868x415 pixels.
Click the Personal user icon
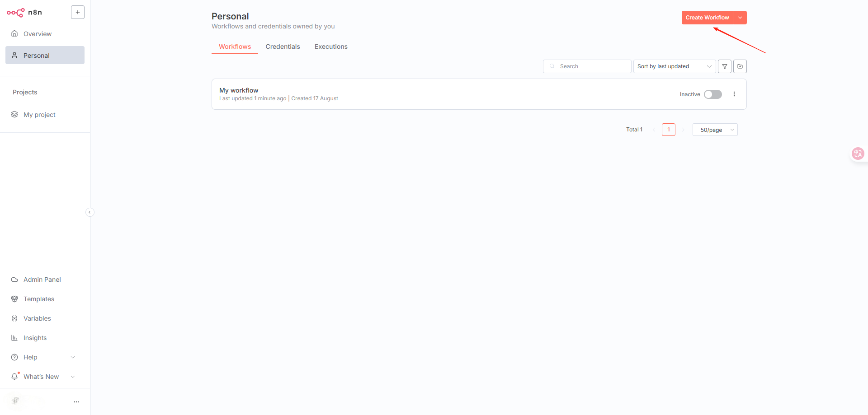pyautogui.click(x=14, y=55)
